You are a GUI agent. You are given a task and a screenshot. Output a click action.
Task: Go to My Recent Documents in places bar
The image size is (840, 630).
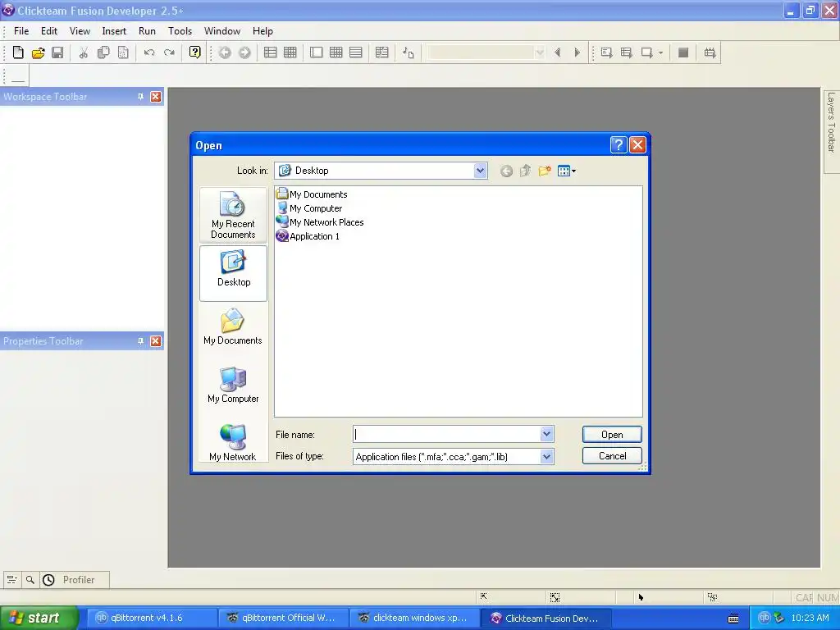pyautogui.click(x=233, y=215)
